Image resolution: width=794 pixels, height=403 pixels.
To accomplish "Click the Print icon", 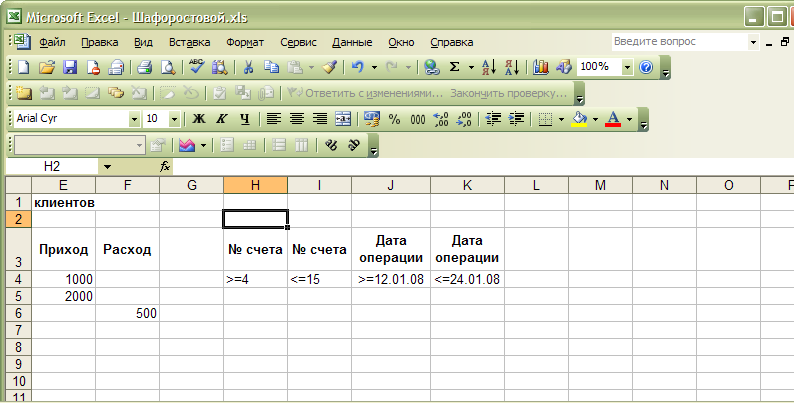I will pyautogui.click(x=144, y=67).
